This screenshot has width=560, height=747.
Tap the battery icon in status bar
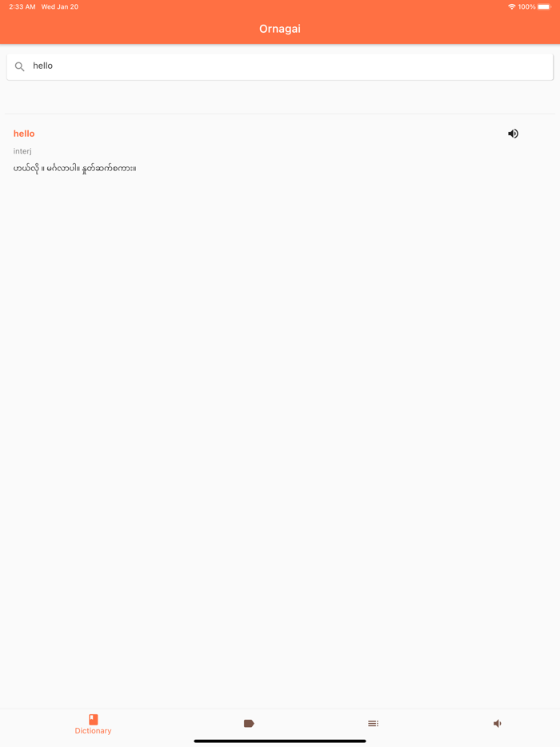pyautogui.click(x=544, y=6)
